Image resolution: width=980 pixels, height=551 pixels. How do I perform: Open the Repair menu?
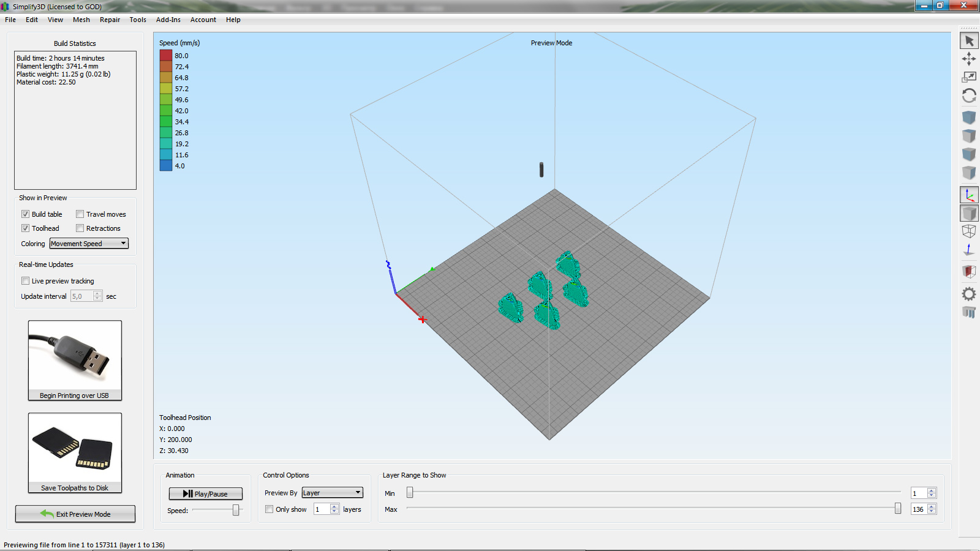coord(110,20)
